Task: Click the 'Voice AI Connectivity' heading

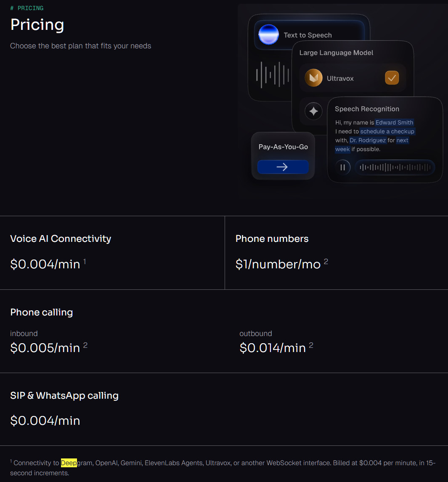Action: (x=61, y=238)
